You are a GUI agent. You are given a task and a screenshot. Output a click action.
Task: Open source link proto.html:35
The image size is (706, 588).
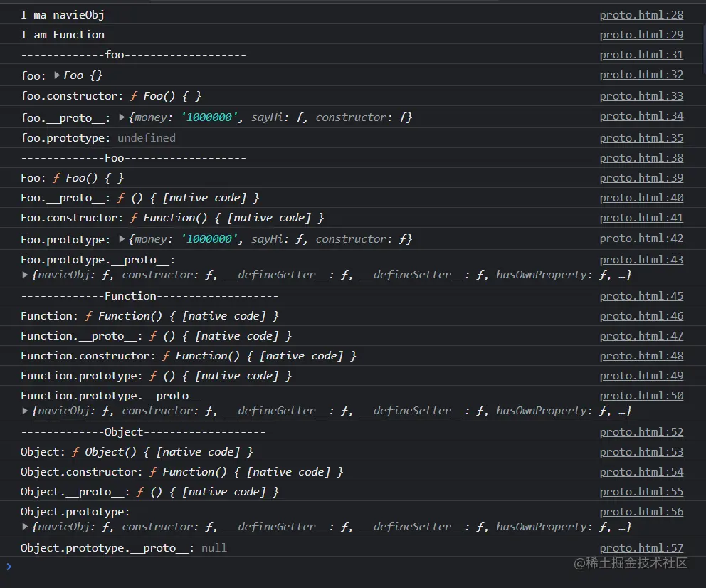tap(641, 138)
